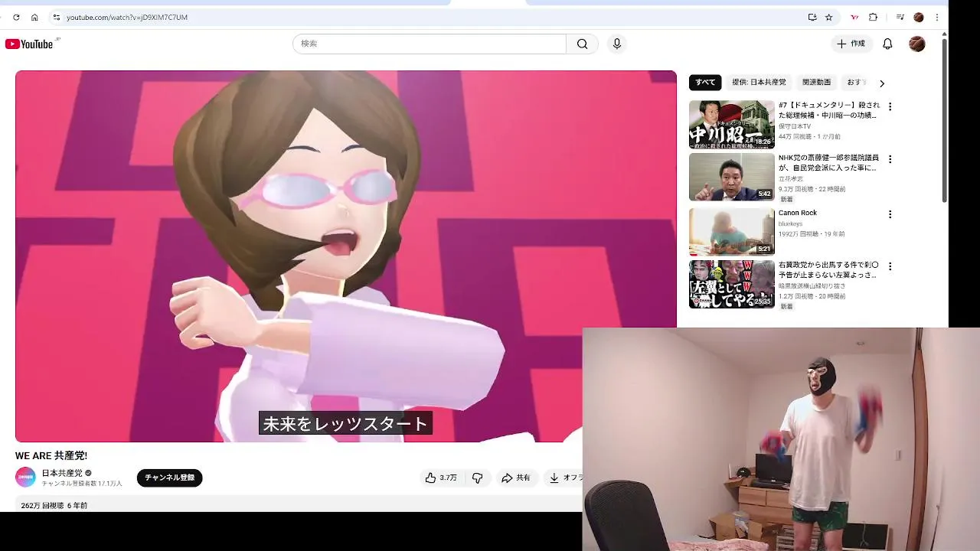980x551 pixels.
Task: Open YouTube notifications bell
Action: click(x=887, y=44)
